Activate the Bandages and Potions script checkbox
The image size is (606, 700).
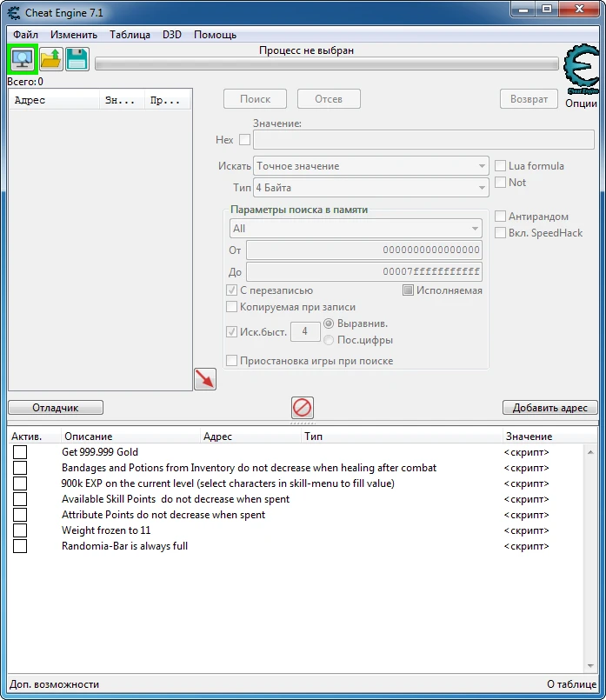tap(20, 468)
